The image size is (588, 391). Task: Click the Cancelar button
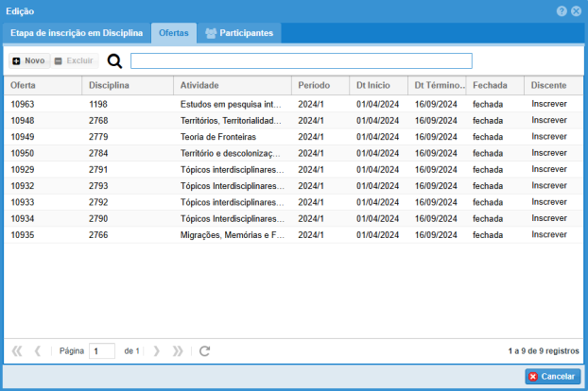click(x=552, y=376)
